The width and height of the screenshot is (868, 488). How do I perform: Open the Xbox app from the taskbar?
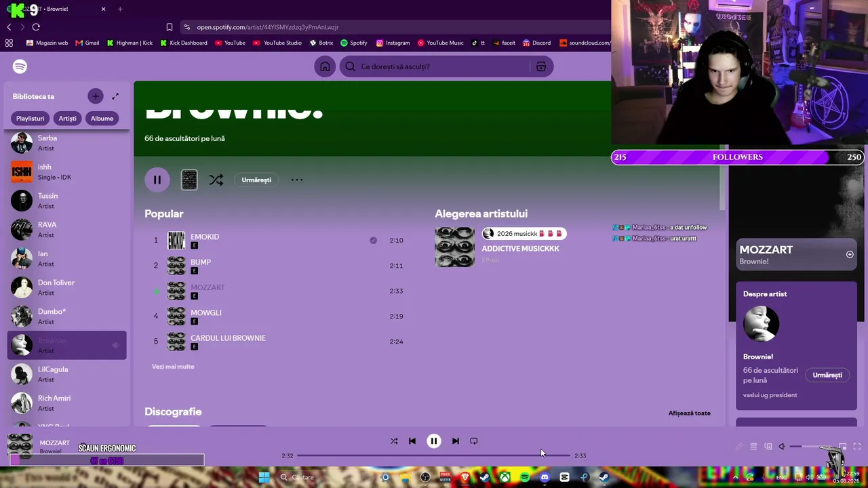[x=505, y=477]
